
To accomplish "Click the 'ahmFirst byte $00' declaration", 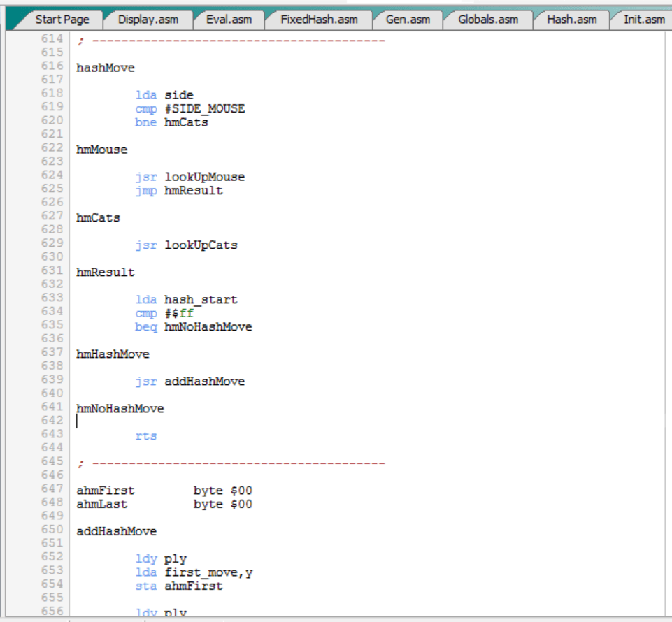I will (x=164, y=491).
